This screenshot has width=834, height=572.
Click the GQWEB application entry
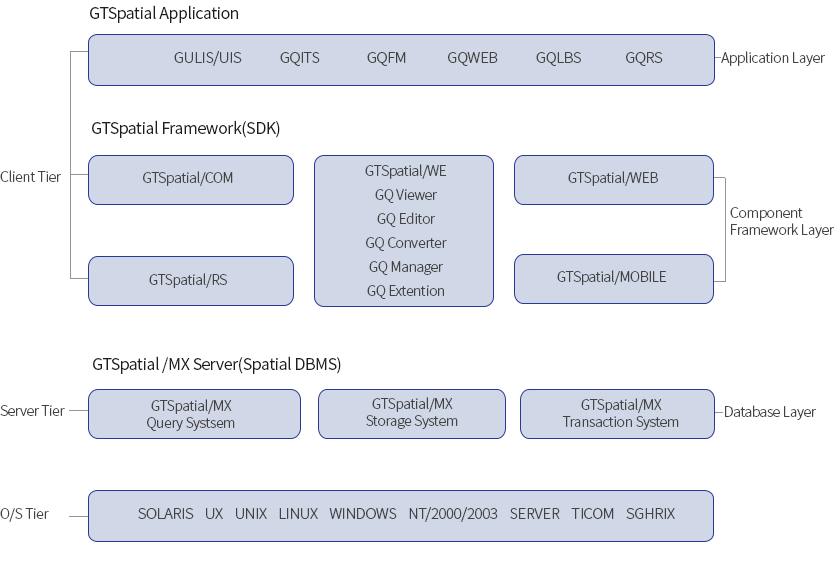tap(472, 59)
